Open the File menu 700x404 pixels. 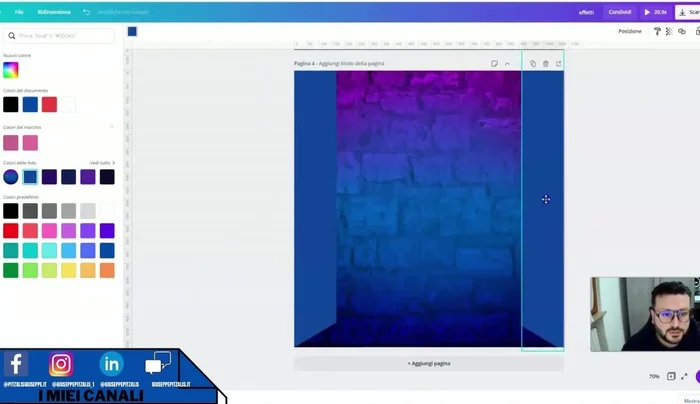(x=19, y=12)
